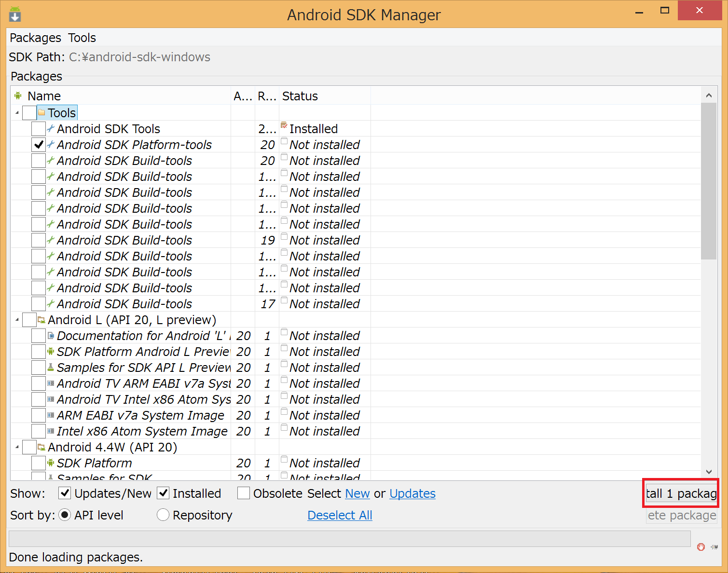Click the Status column header
728x573 pixels.
coord(300,96)
